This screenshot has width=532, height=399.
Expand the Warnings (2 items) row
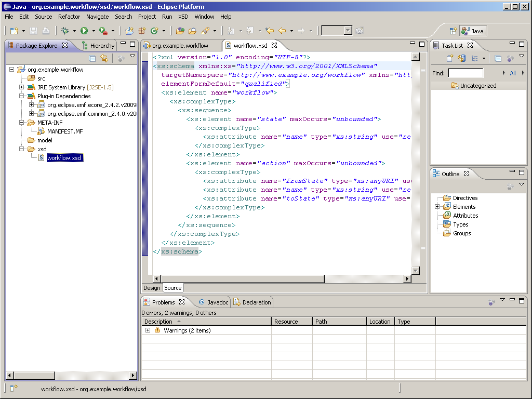click(x=148, y=330)
